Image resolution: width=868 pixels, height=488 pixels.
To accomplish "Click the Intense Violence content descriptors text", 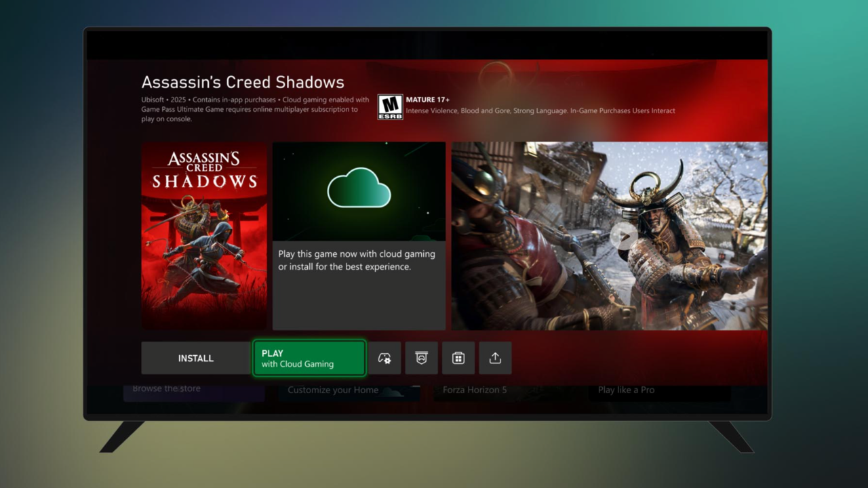I will (540, 110).
